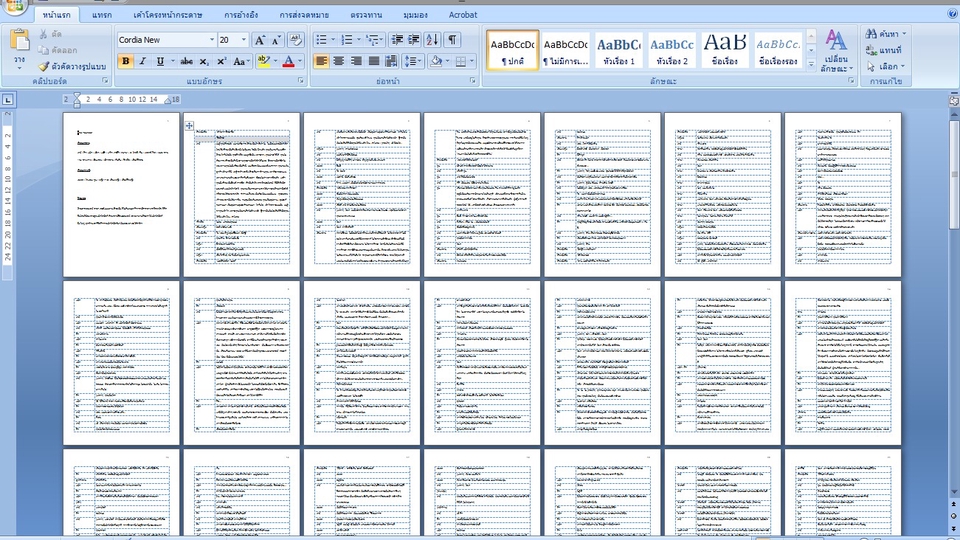Shrink the font size with A-down icon
960x540 pixels.
[276, 40]
